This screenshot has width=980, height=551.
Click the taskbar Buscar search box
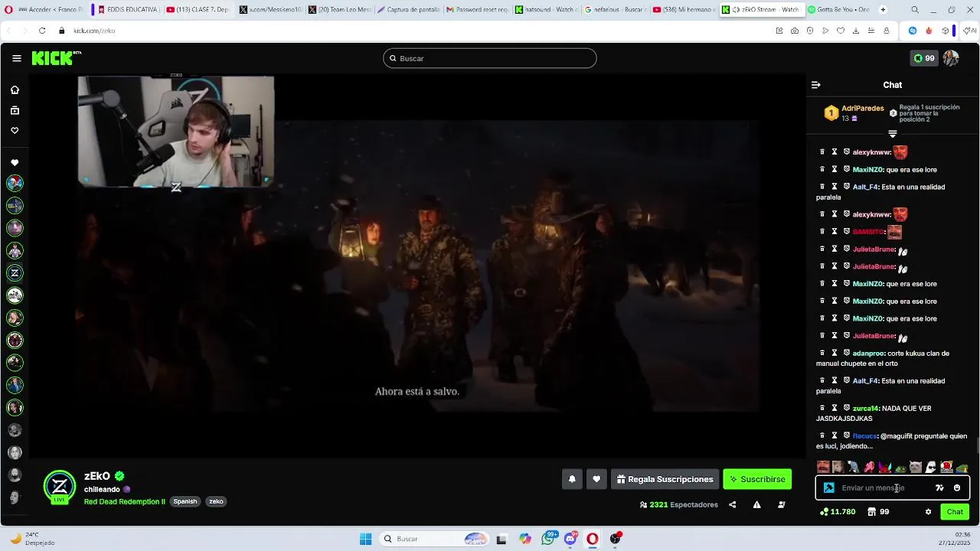[435, 539]
